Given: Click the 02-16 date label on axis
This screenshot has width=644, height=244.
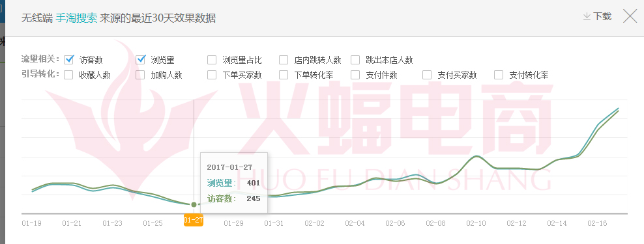Looking at the screenshot, I should click(x=597, y=223).
